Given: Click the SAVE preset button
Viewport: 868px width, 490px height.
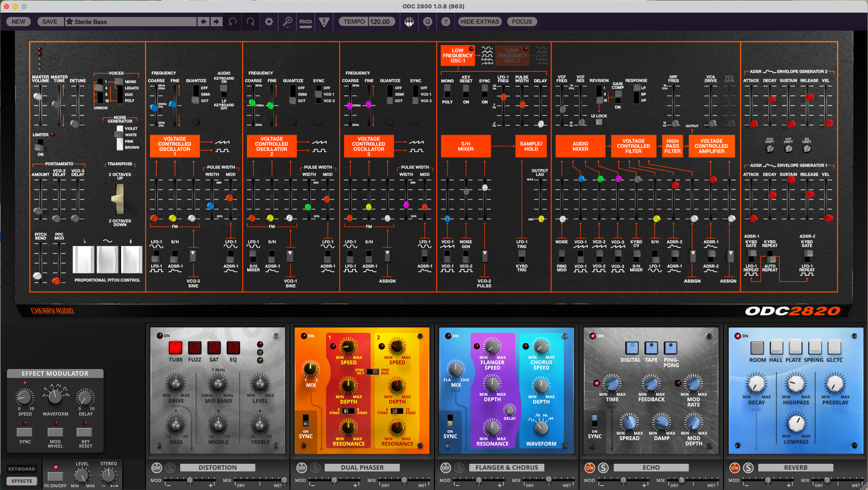Looking at the screenshot, I should 50,21.
